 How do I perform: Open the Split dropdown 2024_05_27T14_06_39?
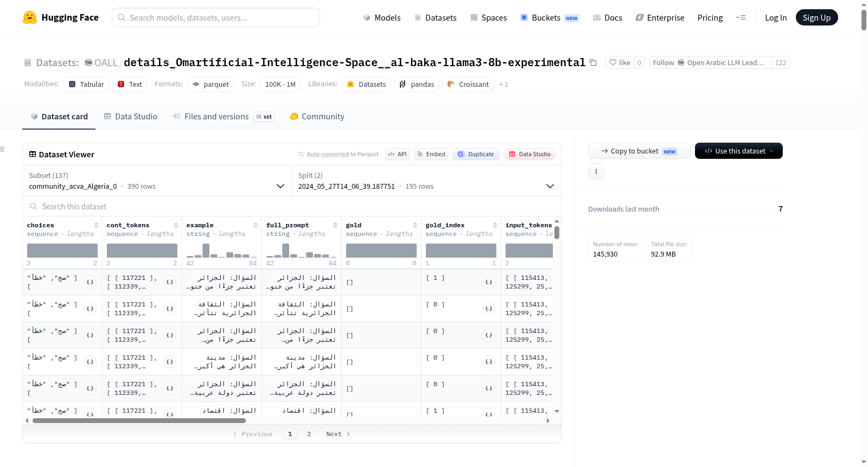point(426,181)
